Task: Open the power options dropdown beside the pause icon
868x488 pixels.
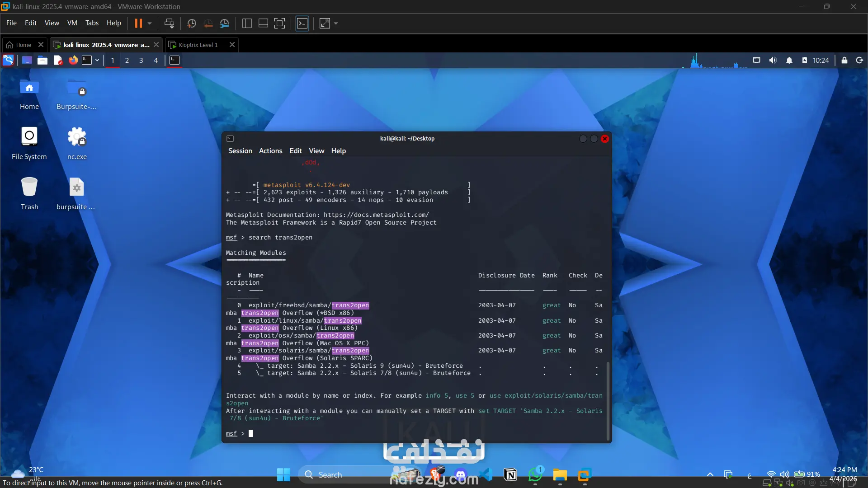Action: 150,23
